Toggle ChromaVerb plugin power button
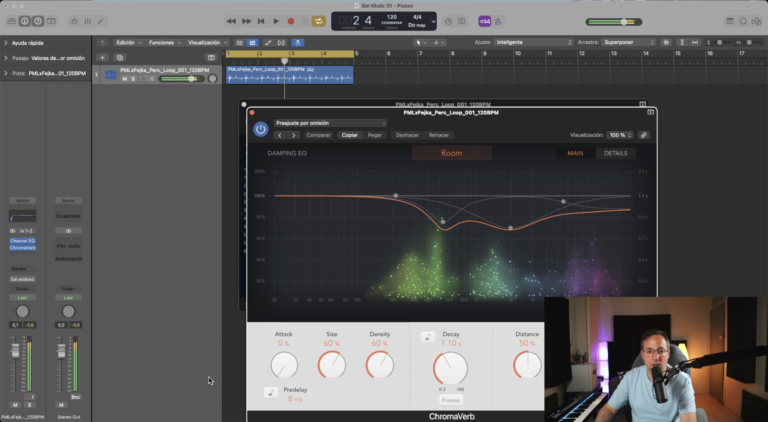Image resolution: width=768 pixels, height=422 pixels. pyautogui.click(x=261, y=129)
